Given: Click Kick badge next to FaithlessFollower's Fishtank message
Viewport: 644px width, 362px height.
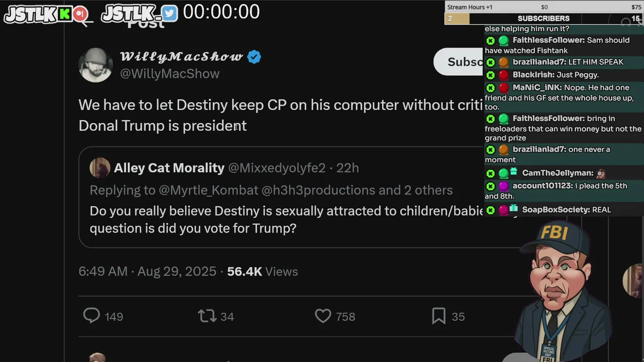Looking at the screenshot, I should (491, 40).
